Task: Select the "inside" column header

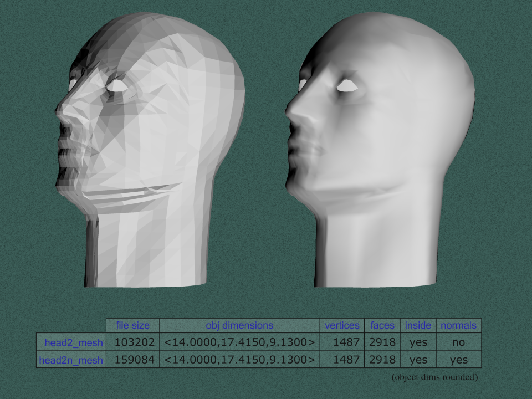Action: (418, 325)
